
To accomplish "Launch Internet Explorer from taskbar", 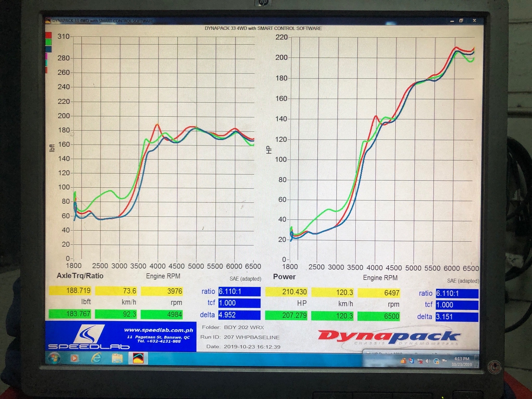I will [96, 358].
